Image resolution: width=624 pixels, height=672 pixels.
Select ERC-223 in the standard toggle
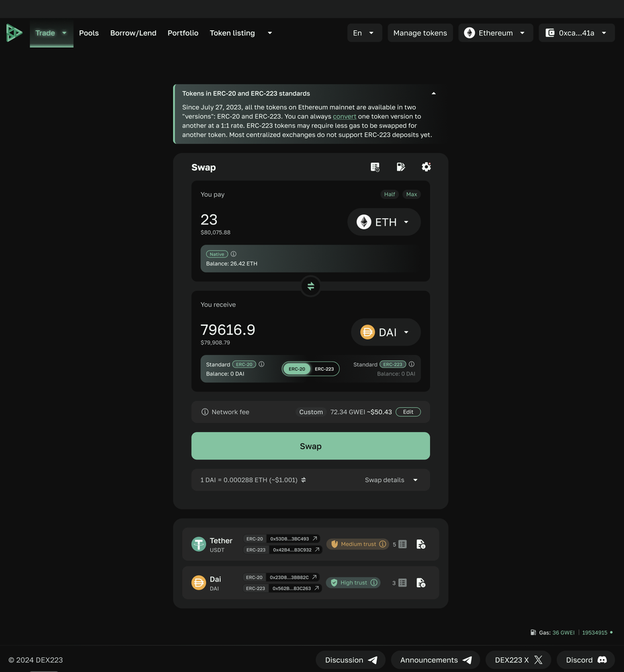pos(324,369)
